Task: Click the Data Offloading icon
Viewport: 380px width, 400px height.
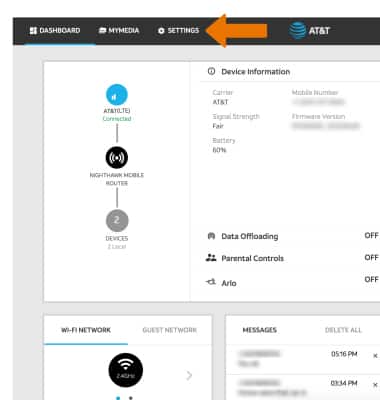Action: [211, 236]
